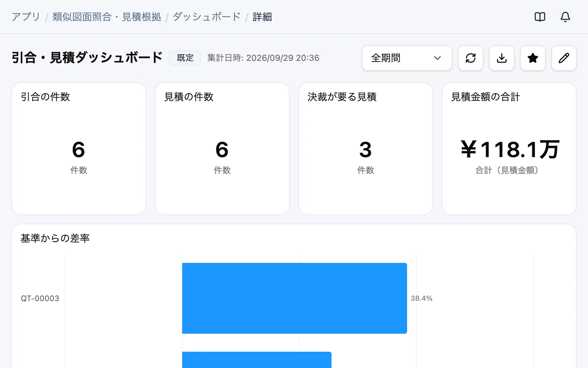Download the dashboard export
Viewport: 588px width, 368px height.
pos(502,58)
